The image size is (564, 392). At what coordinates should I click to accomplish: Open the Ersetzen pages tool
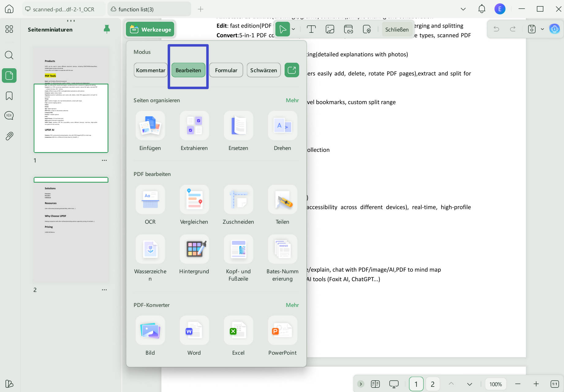tap(238, 126)
